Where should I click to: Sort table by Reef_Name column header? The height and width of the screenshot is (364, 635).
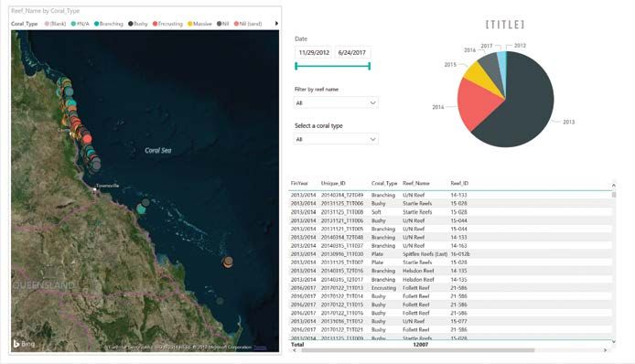click(x=416, y=184)
